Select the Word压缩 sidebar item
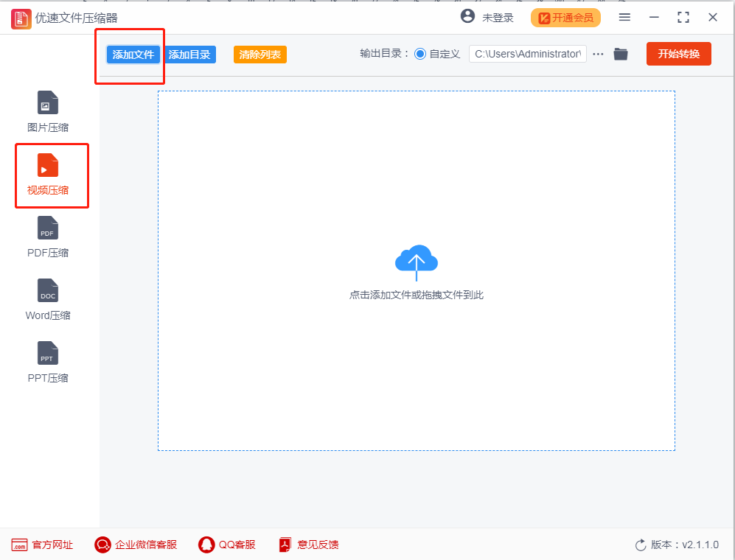This screenshot has width=735, height=560. click(x=48, y=300)
